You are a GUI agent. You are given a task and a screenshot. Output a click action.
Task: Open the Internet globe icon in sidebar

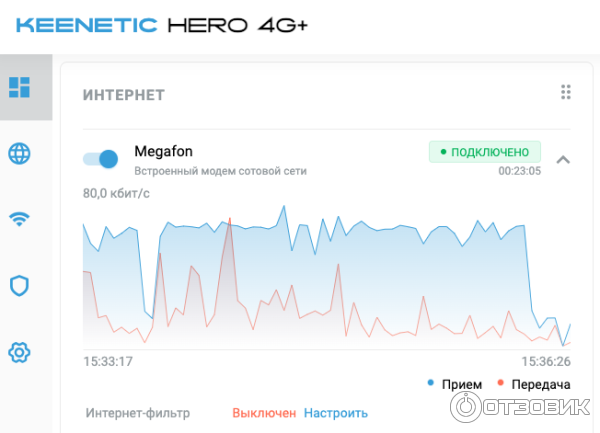point(20,153)
